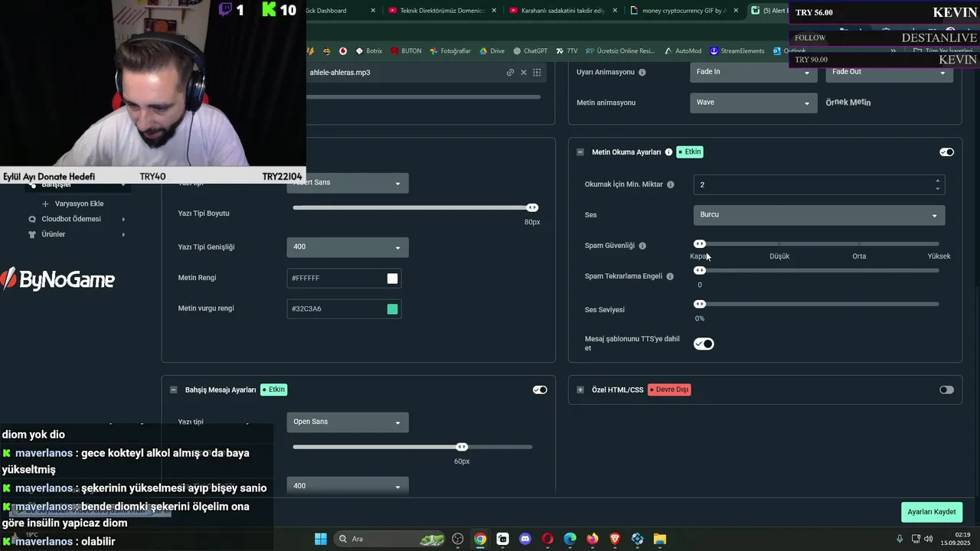
Task: Click the Spam Güvenliği slider handle
Action: coord(699,244)
